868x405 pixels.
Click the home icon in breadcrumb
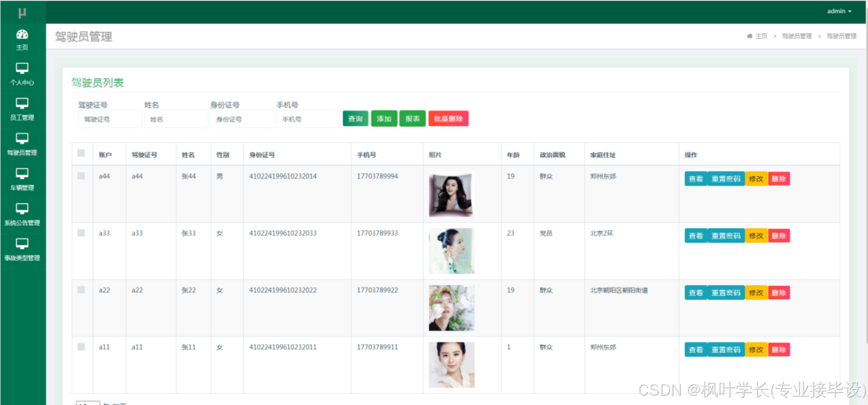750,36
